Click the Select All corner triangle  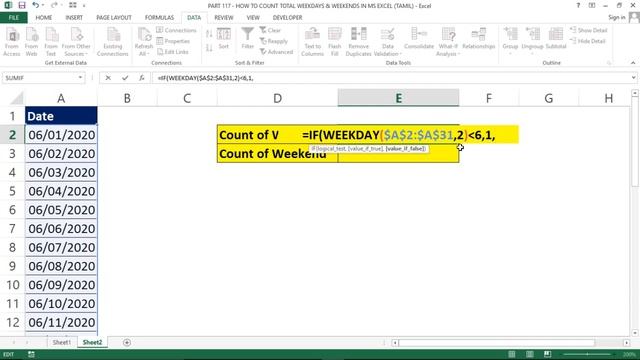[x=17, y=98]
